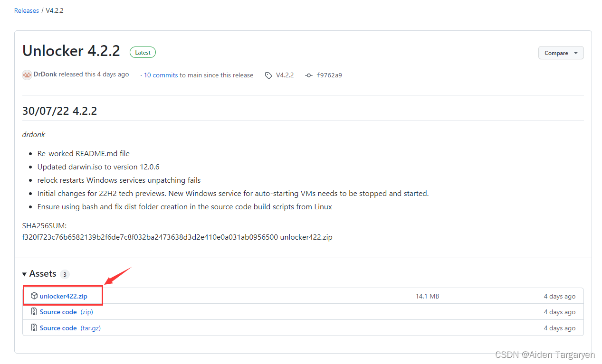Viewport: 602px width, 364px height.
Task: Download unlocker422.zip
Action: (64, 296)
